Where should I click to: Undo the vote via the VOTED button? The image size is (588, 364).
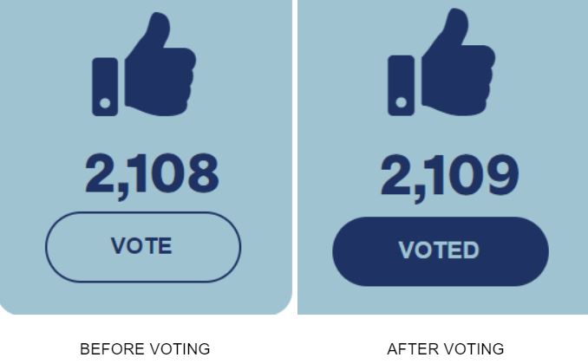click(441, 251)
